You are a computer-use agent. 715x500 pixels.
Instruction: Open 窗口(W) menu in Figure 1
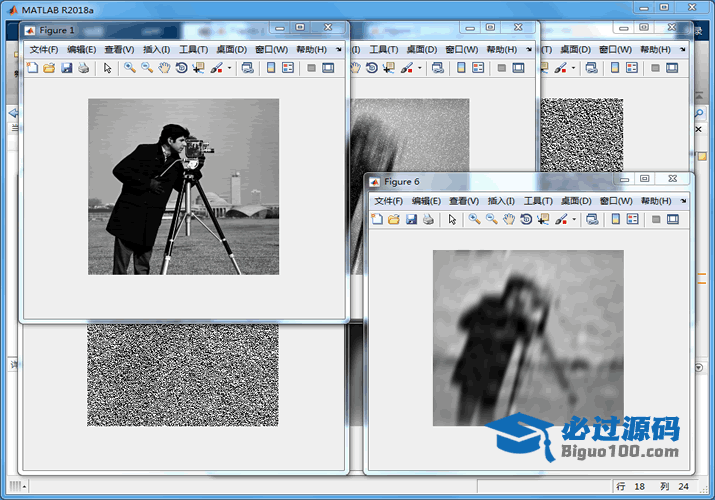coord(271,49)
